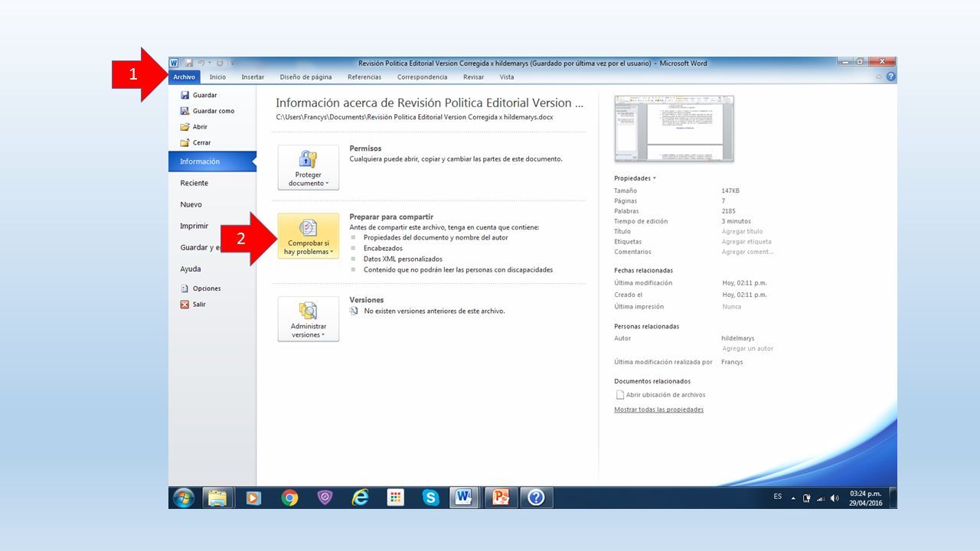Switch to the Inicio ribbon tab
Screen dimensions: 980x551
[217, 77]
